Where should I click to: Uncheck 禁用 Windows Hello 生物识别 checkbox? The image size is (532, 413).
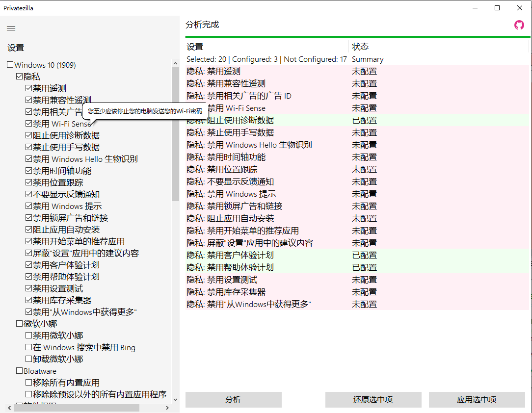[x=29, y=159]
